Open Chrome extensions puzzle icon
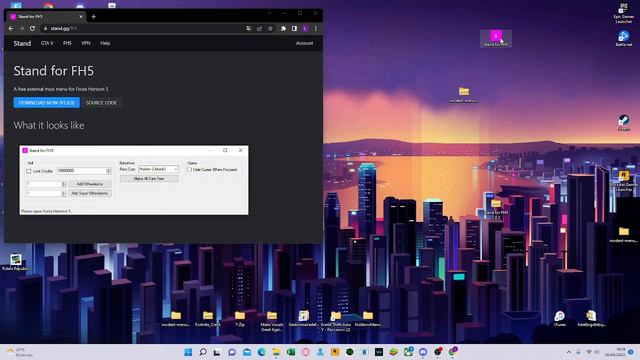 point(283,29)
